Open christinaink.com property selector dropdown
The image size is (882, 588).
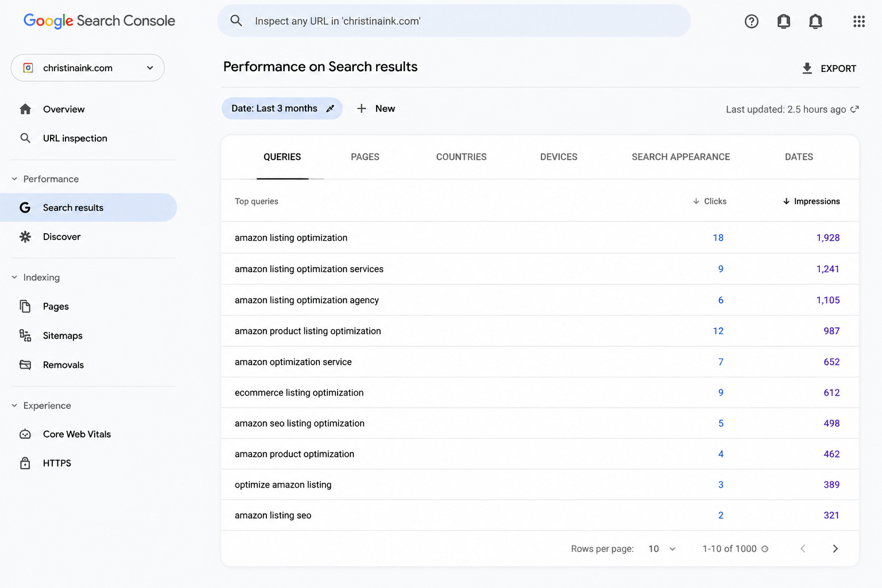(x=88, y=68)
